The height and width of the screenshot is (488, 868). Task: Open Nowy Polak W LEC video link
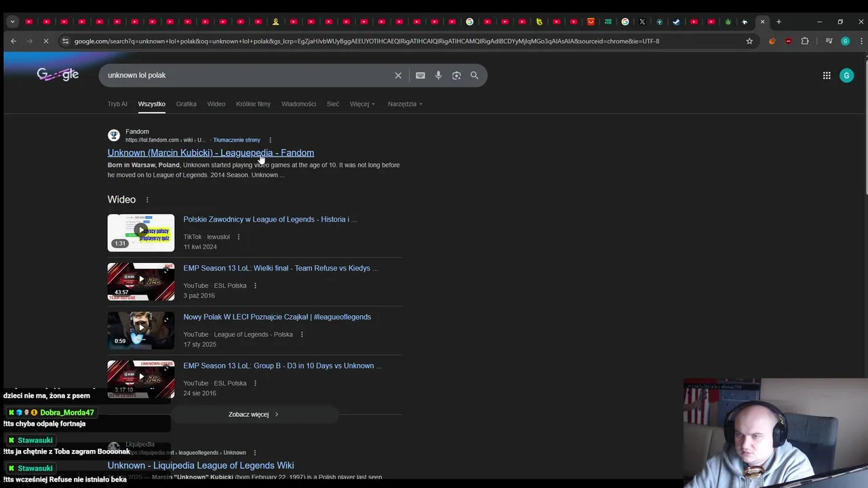(277, 317)
